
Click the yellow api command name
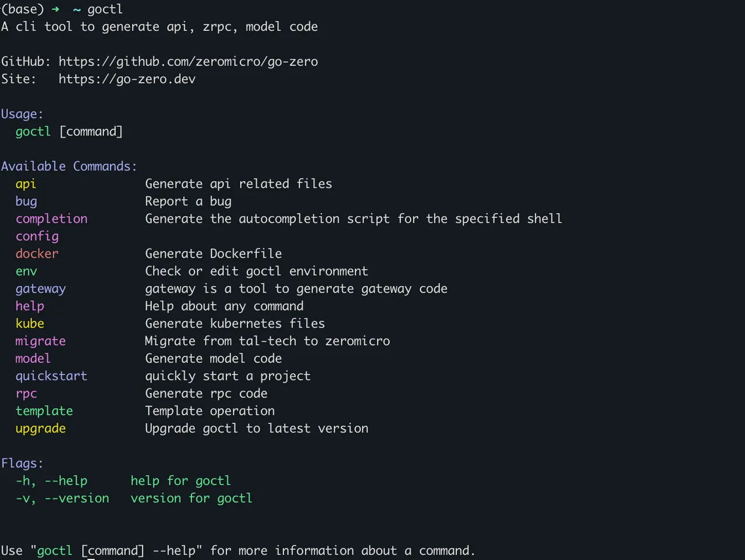click(x=26, y=184)
